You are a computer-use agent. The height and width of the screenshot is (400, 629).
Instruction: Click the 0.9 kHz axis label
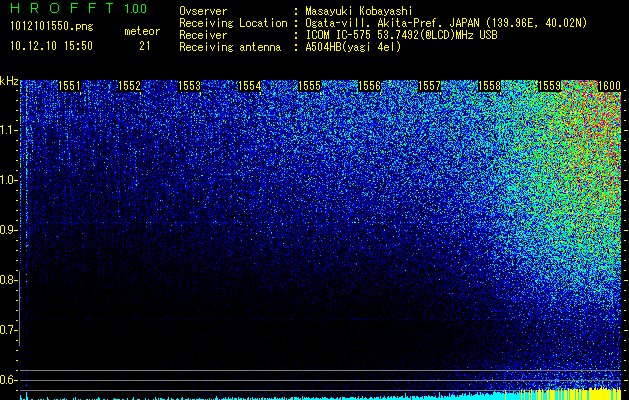(x=8, y=230)
